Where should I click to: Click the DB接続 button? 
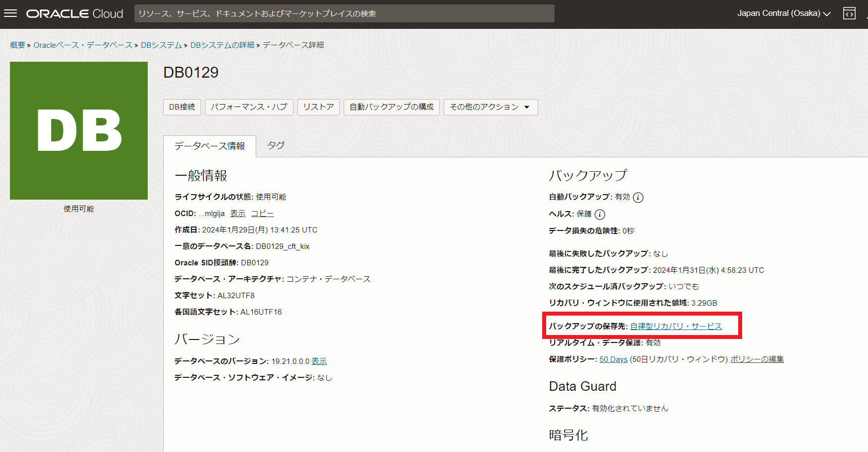coord(182,107)
